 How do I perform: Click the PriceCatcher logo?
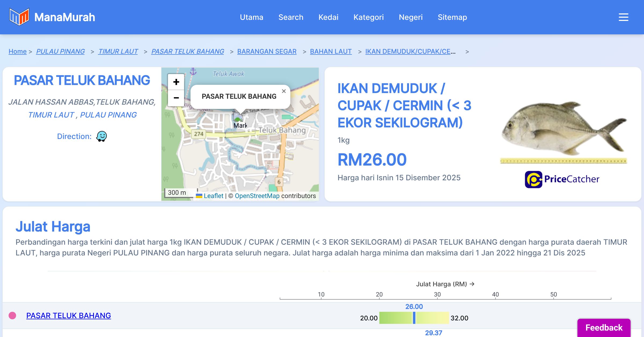pyautogui.click(x=562, y=179)
